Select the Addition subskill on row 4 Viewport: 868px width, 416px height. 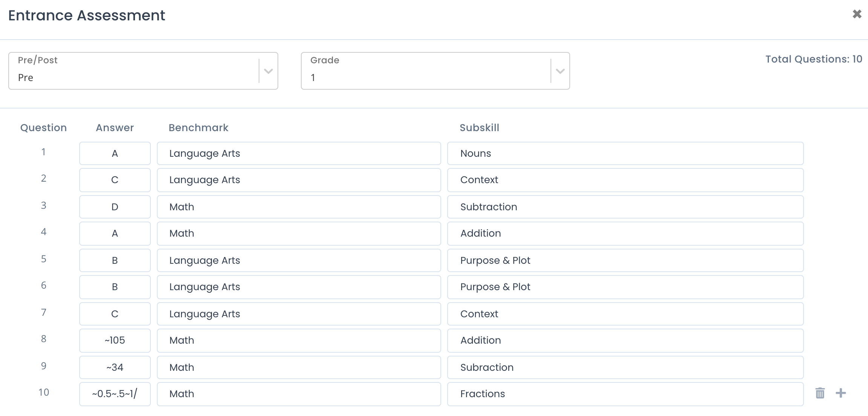tap(625, 233)
